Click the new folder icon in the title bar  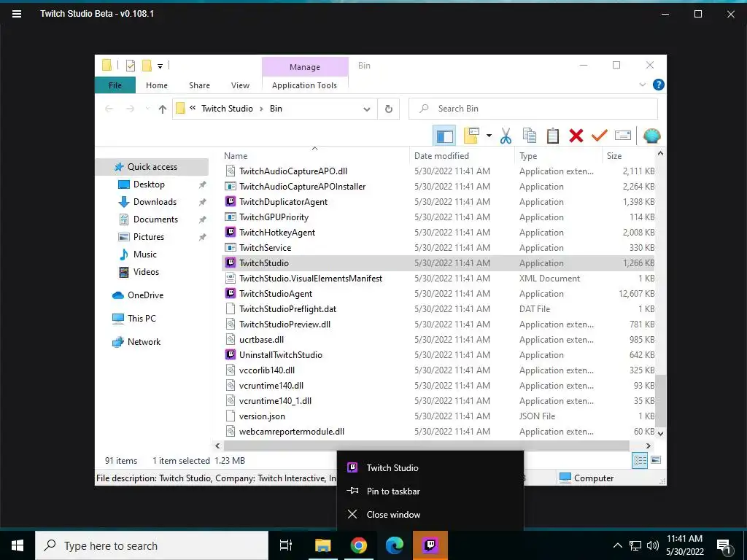pyautogui.click(x=147, y=66)
